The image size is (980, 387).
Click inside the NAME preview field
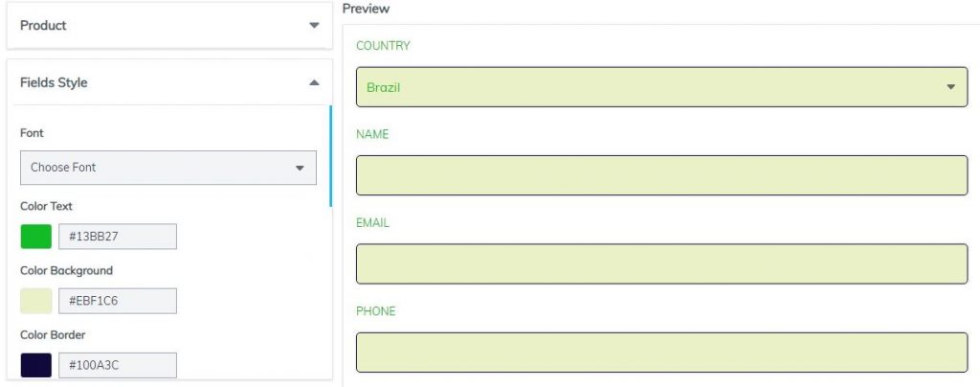tap(662, 175)
